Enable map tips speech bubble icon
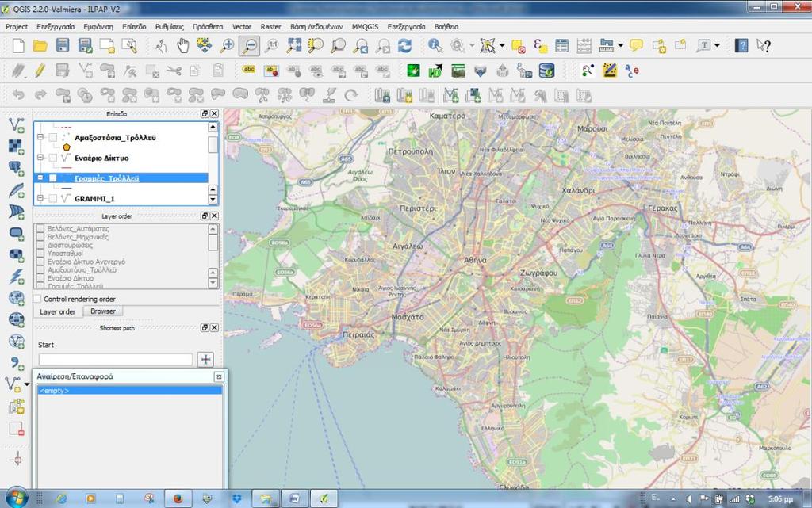 (x=637, y=45)
